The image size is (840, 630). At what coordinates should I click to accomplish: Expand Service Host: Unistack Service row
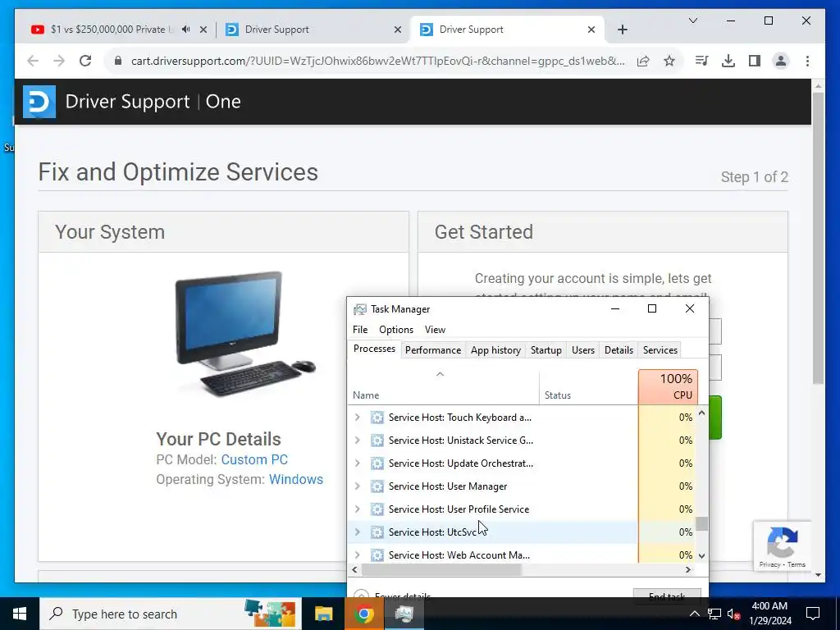(358, 440)
